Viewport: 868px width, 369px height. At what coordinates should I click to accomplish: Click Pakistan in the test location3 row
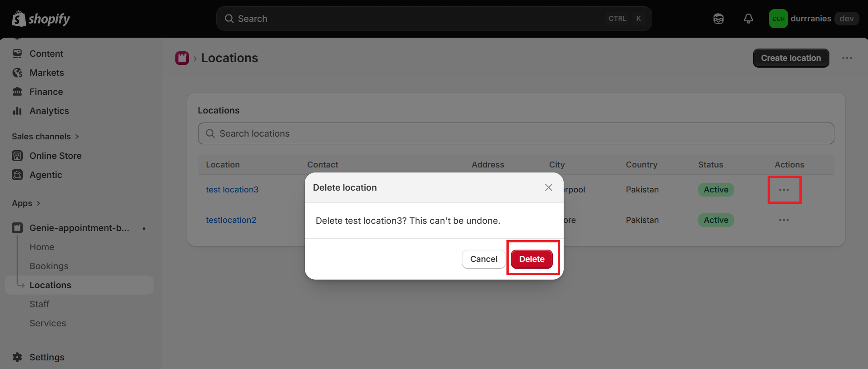point(642,190)
